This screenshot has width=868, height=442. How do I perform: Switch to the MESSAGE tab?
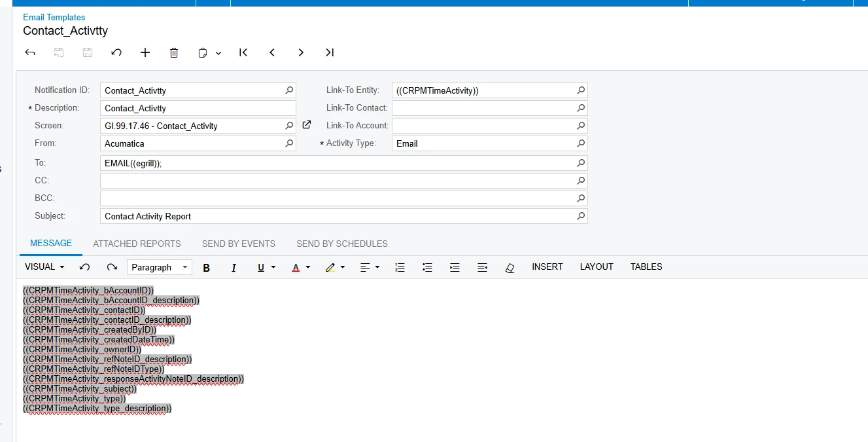[x=51, y=243]
